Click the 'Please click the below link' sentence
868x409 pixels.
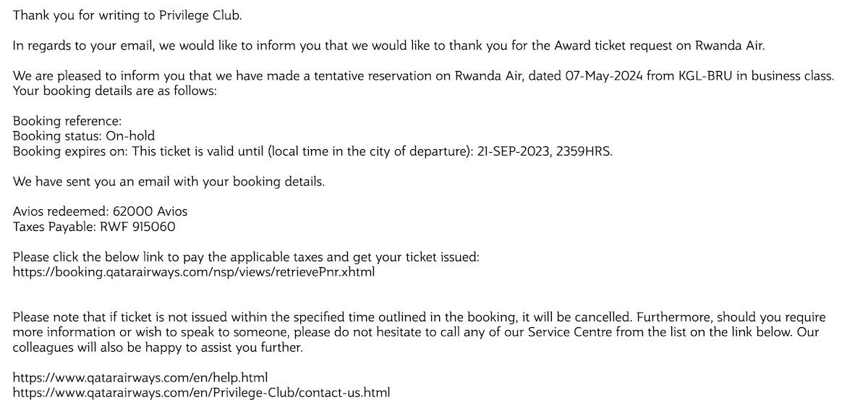pyautogui.click(x=246, y=257)
